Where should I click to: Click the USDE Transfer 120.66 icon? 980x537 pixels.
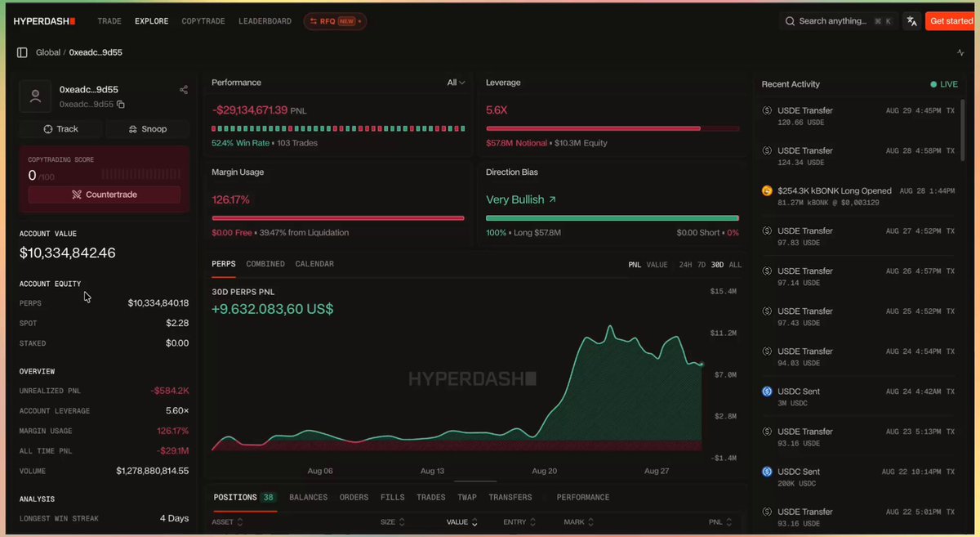coord(767,110)
